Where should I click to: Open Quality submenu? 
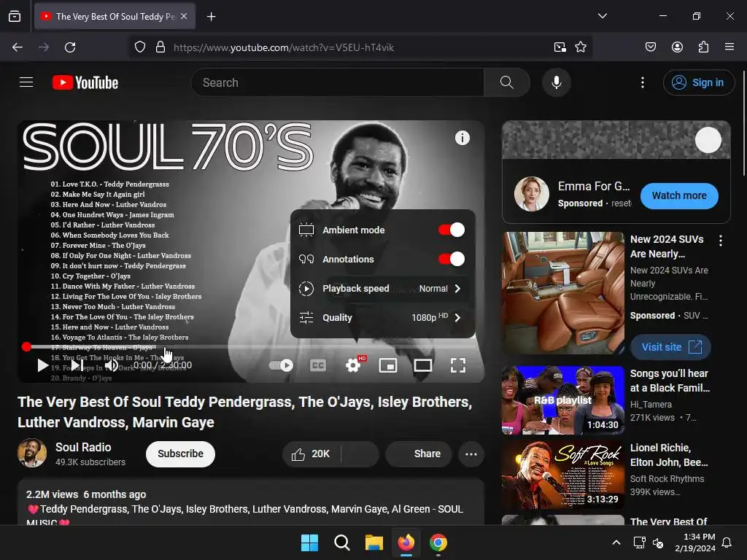click(382, 318)
